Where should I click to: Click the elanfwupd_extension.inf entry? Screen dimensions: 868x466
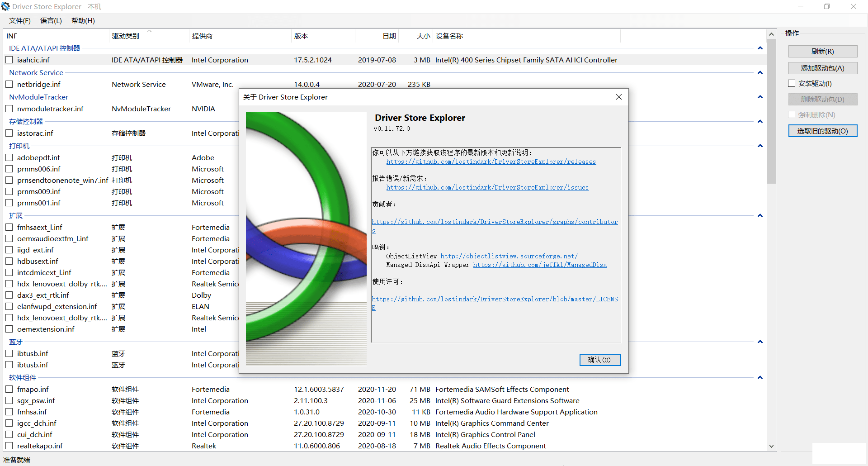(57, 306)
